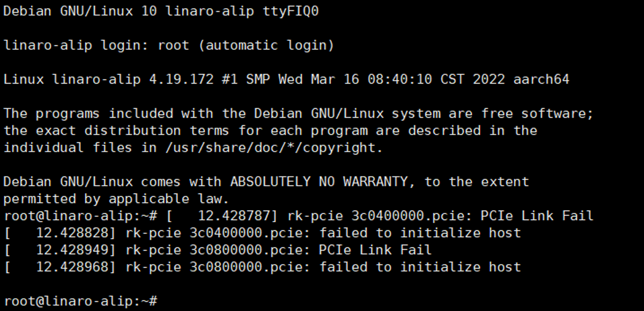Click "Debian GNU/Linux 10" in the first line

80,11
